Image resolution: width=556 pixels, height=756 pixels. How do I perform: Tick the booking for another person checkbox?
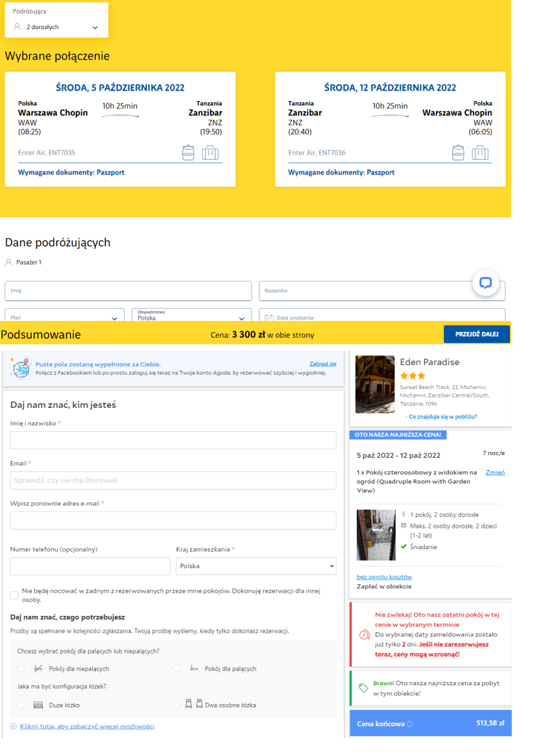[14, 595]
